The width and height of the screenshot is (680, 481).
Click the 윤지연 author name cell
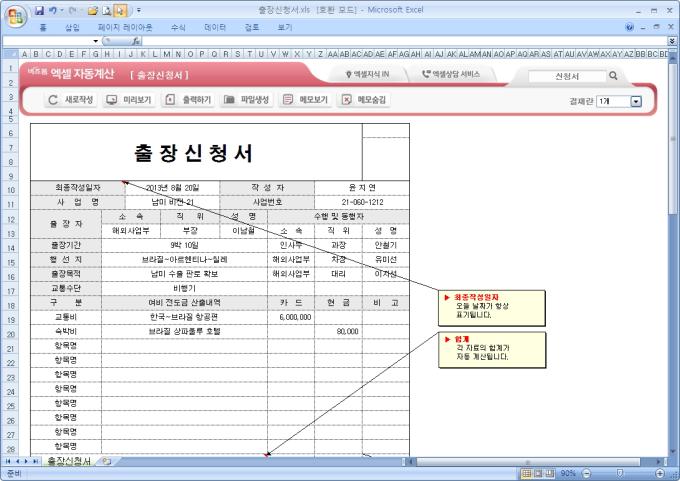tap(362, 188)
